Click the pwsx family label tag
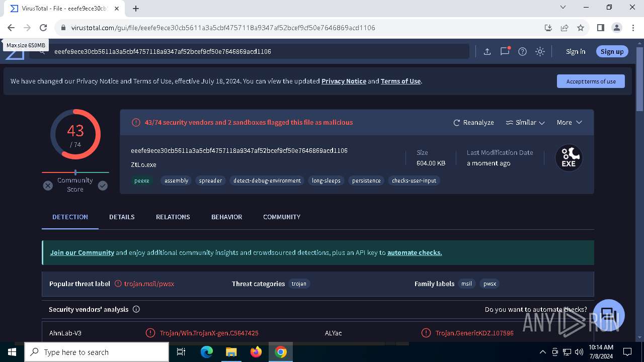This screenshot has height=362, width=644. [x=490, y=284]
